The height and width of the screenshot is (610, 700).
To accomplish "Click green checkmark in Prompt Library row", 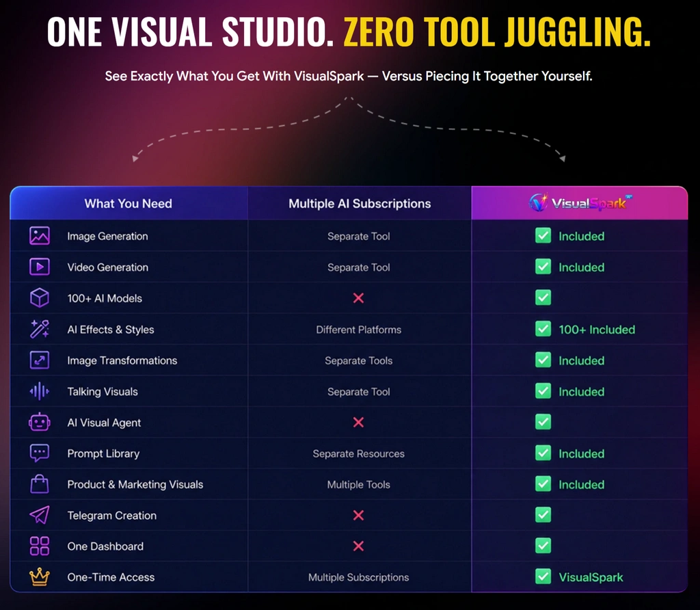I will pyautogui.click(x=543, y=453).
